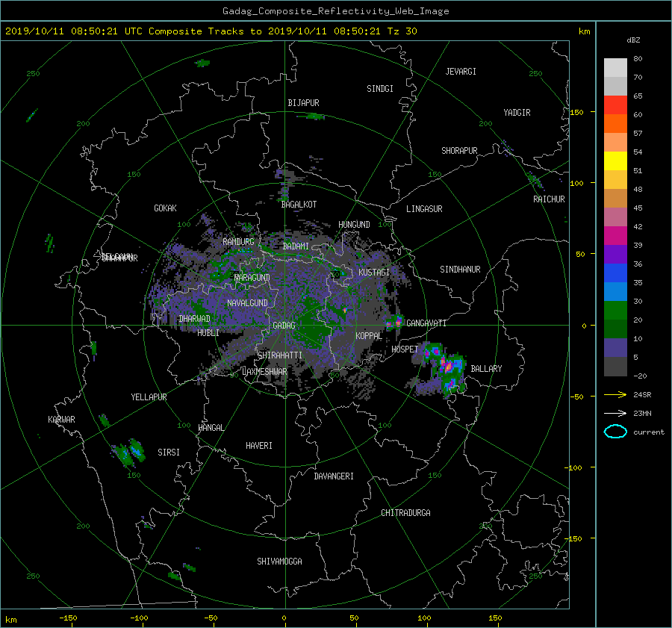
Task: Select the yellow 51-54 dBZ color swatch
Action: point(615,161)
